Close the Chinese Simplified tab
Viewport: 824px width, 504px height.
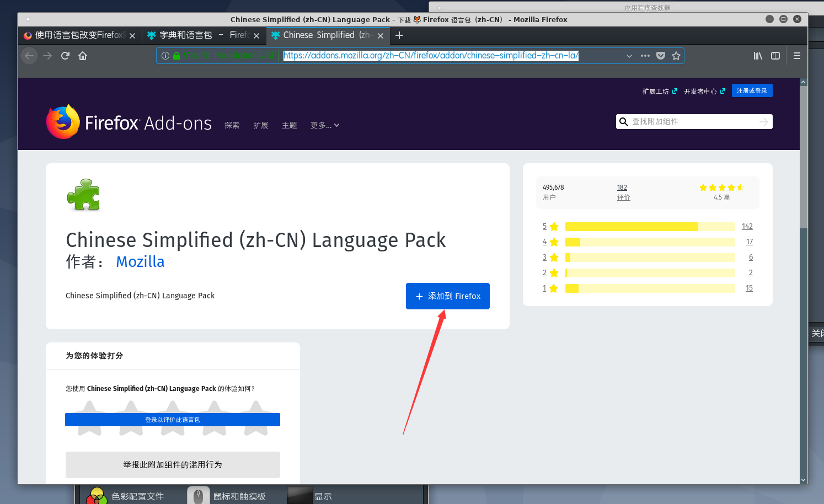381,36
